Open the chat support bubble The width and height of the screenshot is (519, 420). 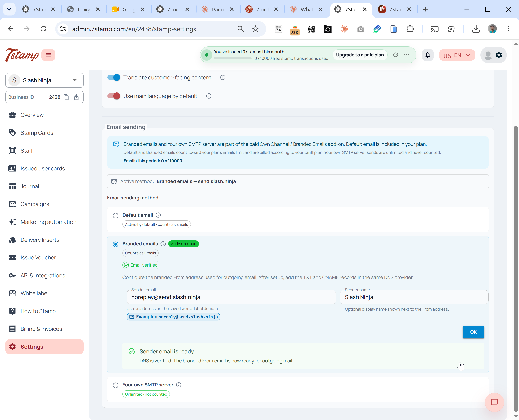click(494, 402)
